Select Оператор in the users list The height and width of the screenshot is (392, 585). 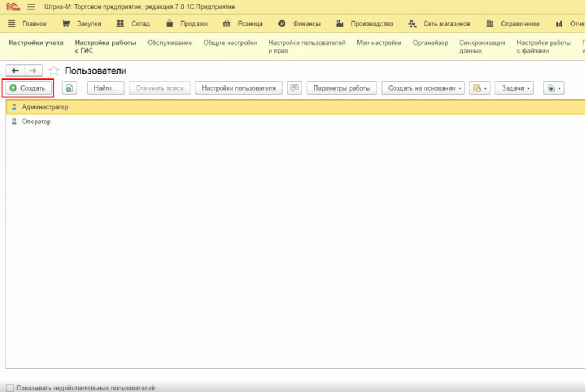(x=36, y=122)
